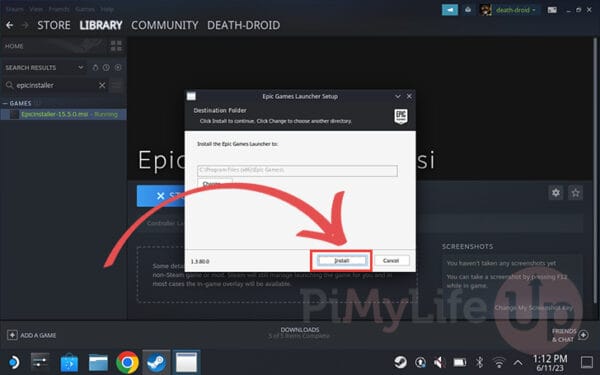Open the STORE tab
Viewport: 600px width, 375px height.
[54, 25]
